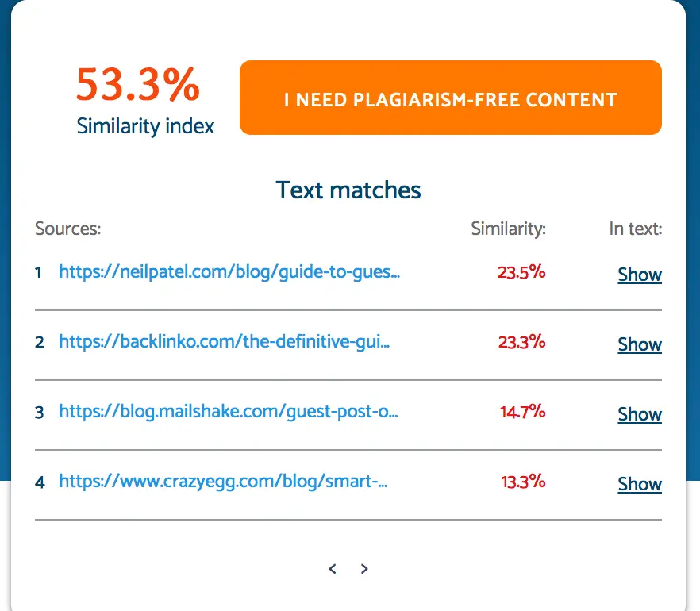Select the 14.7% similarity value
This screenshot has width=700, height=611.
click(x=522, y=412)
